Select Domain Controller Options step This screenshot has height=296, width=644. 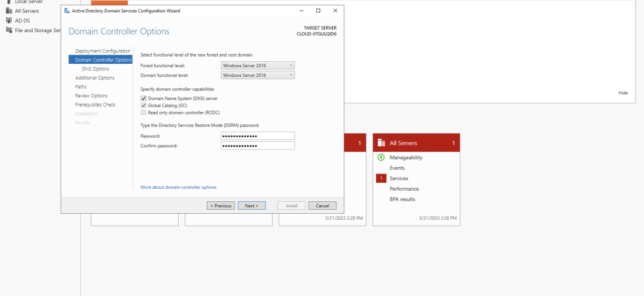tap(101, 60)
